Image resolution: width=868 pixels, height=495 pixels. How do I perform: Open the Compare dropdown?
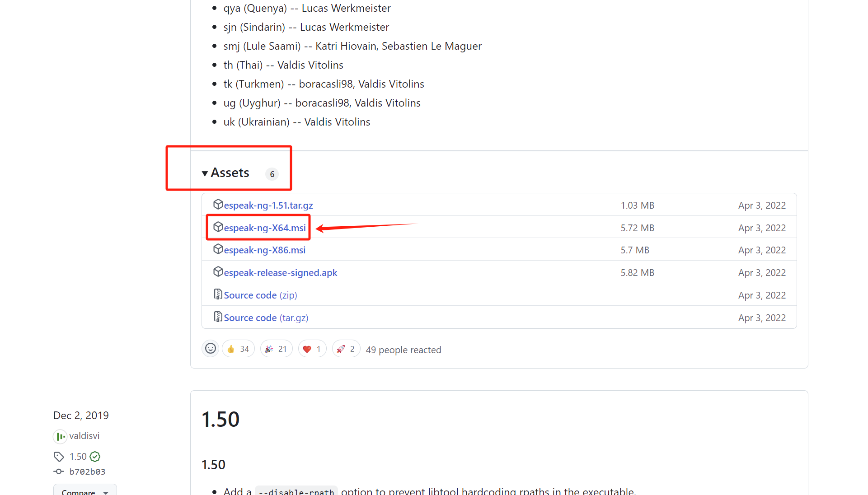pos(85,491)
